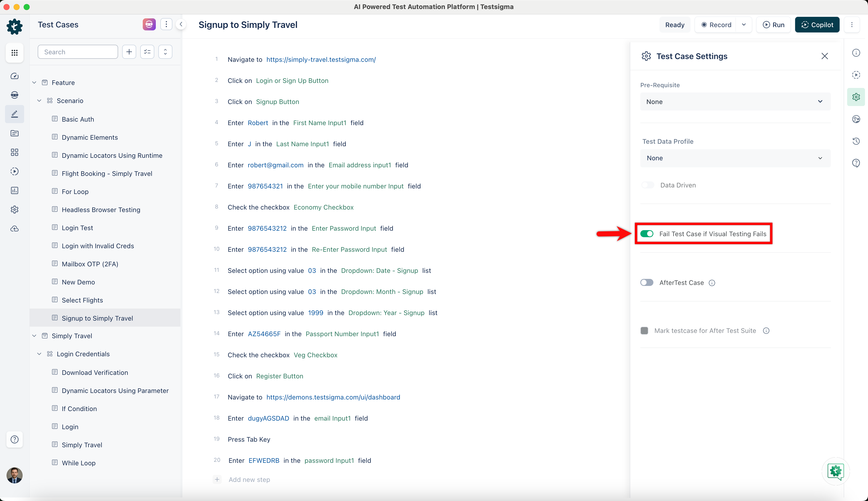Image resolution: width=868 pixels, height=501 pixels.
Task: Click in the Search test cases field
Action: point(78,52)
